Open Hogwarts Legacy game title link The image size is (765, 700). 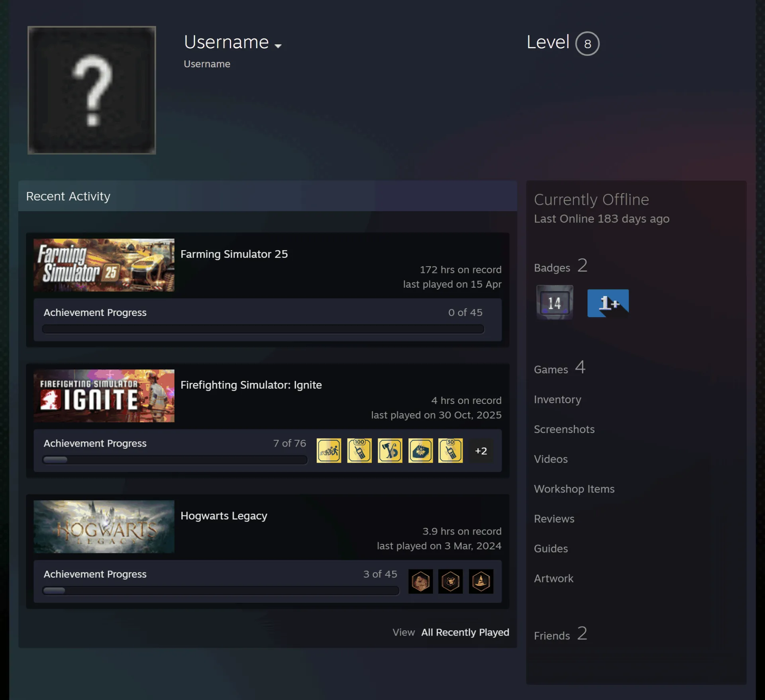point(224,516)
